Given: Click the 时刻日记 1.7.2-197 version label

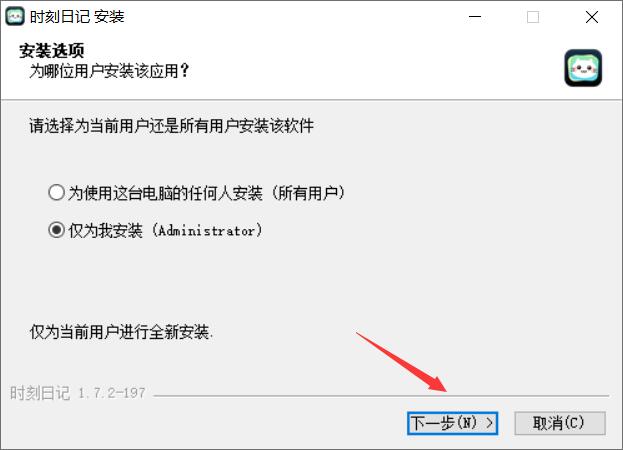Looking at the screenshot, I should click(78, 393).
